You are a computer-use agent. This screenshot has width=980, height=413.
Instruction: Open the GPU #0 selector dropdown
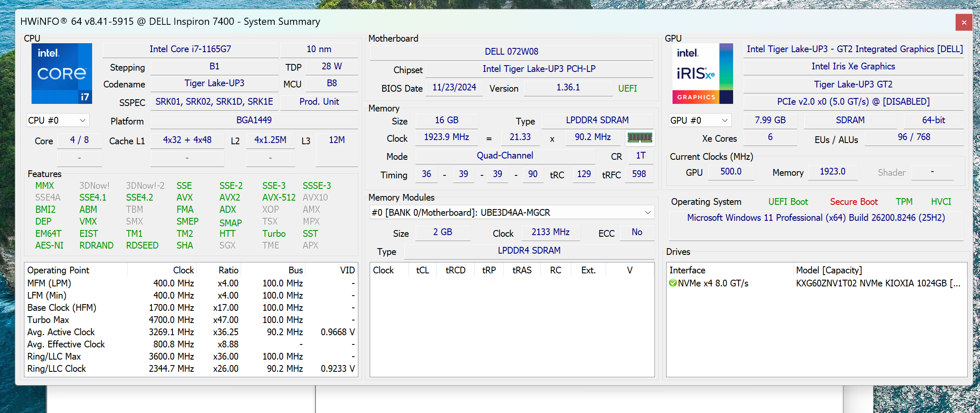click(700, 120)
